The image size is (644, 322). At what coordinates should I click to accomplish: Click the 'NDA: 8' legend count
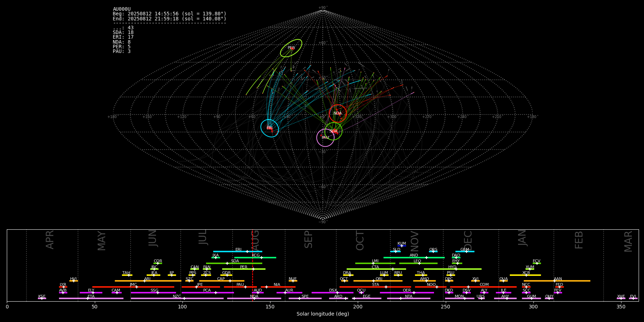click(122, 42)
